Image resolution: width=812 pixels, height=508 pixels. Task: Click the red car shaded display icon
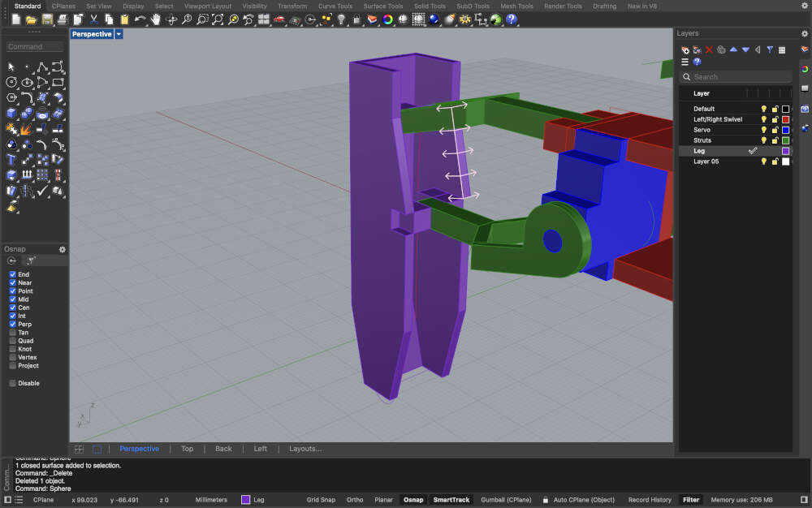pos(279,19)
